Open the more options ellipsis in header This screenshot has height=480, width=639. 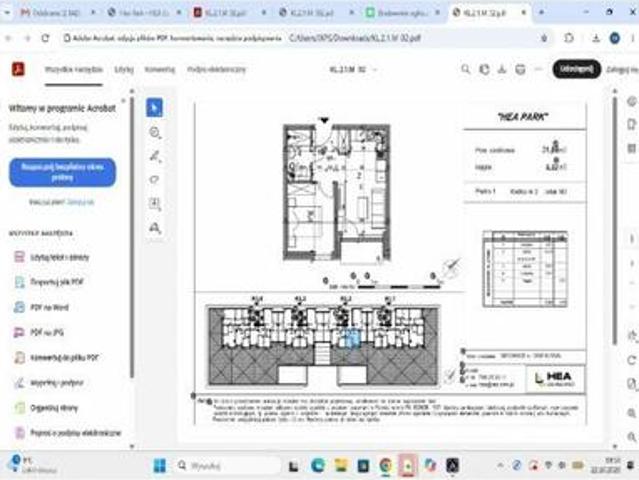538,69
